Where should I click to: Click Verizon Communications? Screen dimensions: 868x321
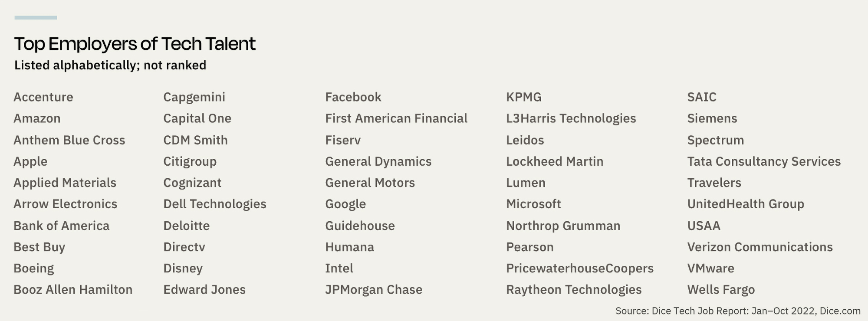tap(760, 247)
